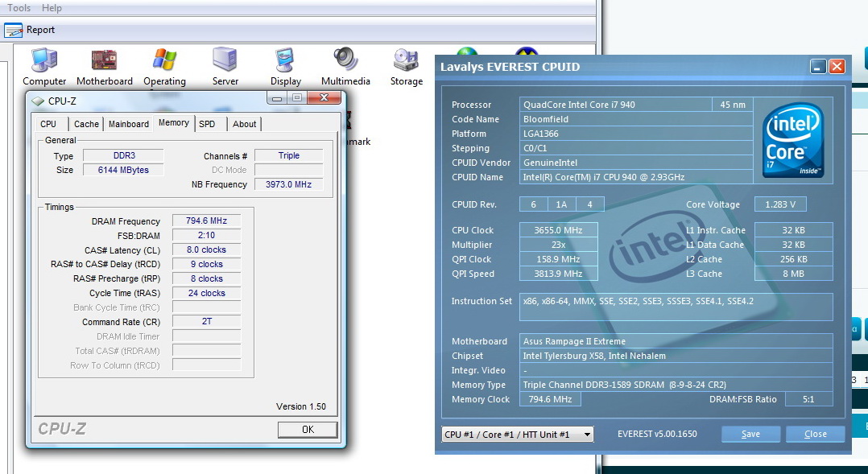Image resolution: width=868 pixels, height=474 pixels.
Task: Open the Server category icon
Action: point(225,60)
